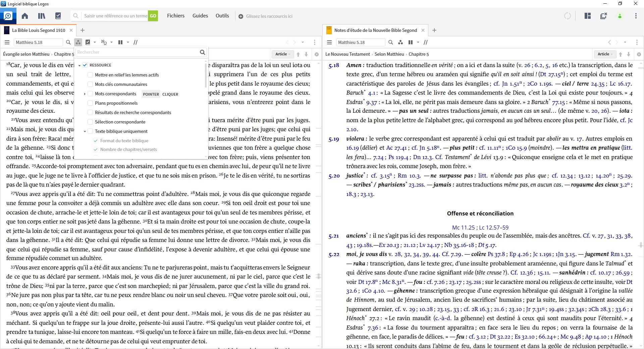Click the left panel next article down arrow
The height and width of the screenshot is (349, 644).
pyautogui.click(x=306, y=54)
